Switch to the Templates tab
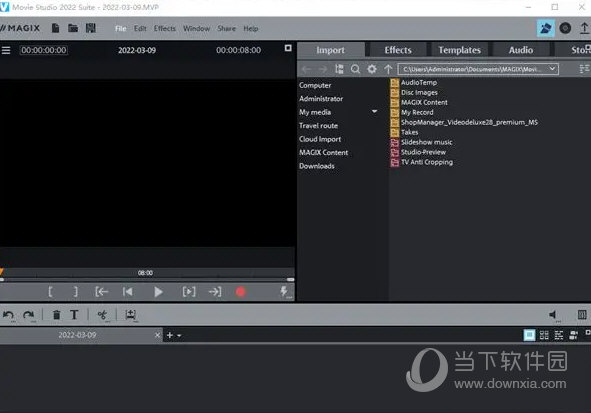Screen dimensions: 591x413 coord(459,50)
